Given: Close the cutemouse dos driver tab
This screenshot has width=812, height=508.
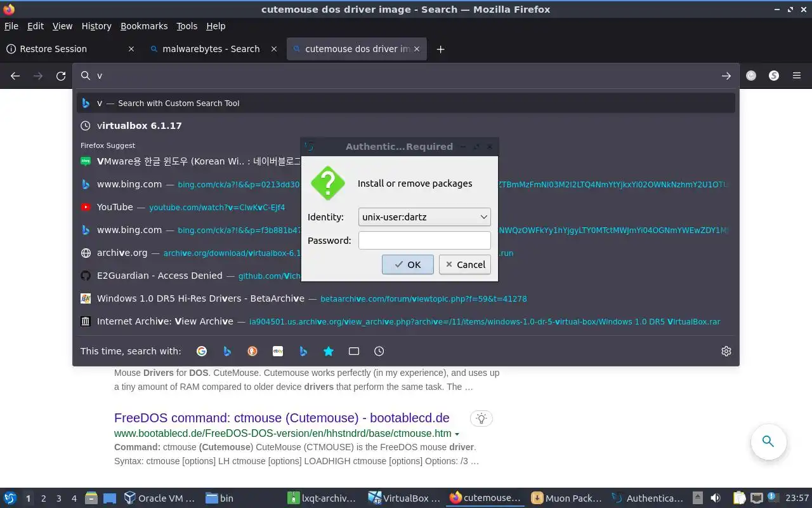Looking at the screenshot, I should [417, 49].
